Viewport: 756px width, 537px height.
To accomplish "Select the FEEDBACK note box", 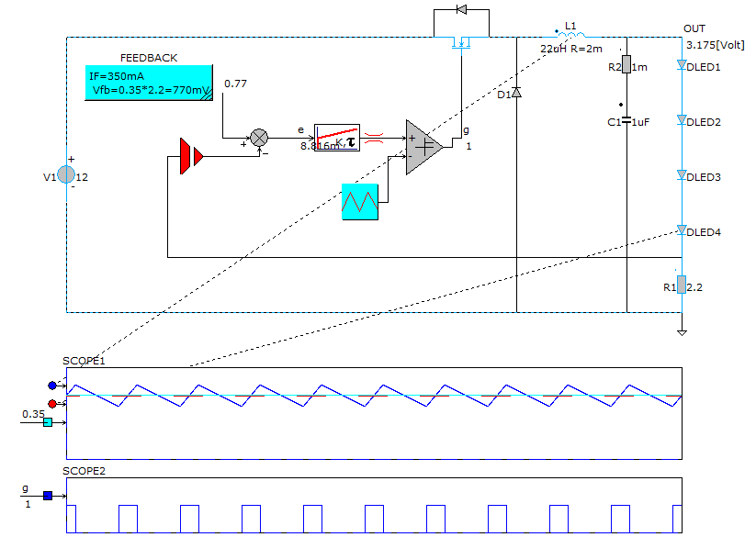I will point(149,83).
